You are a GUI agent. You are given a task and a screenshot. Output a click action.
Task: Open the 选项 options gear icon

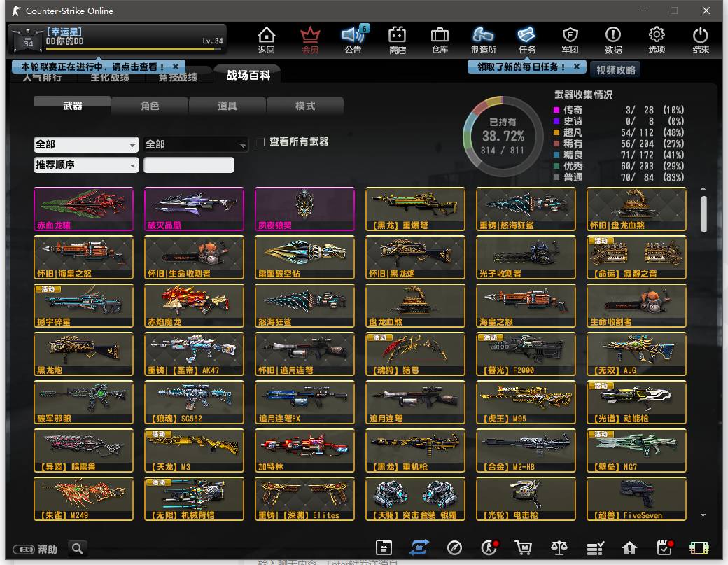point(657,40)
